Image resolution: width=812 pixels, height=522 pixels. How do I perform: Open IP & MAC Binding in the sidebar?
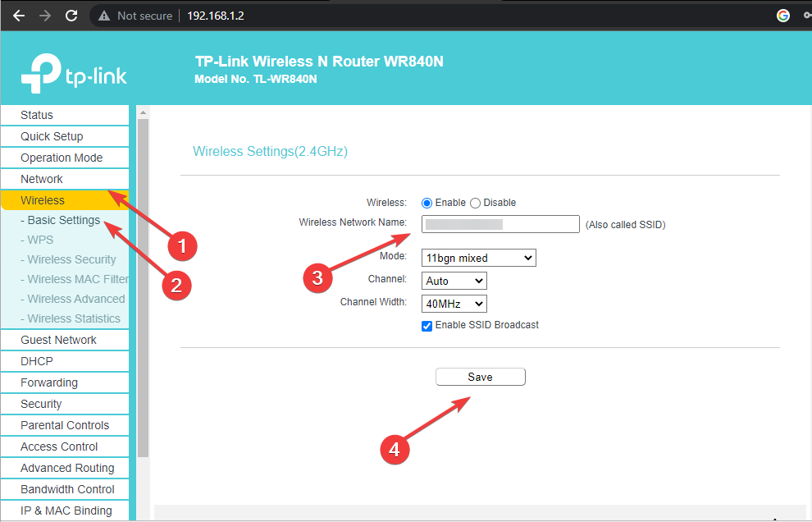(x=65, y=510)
